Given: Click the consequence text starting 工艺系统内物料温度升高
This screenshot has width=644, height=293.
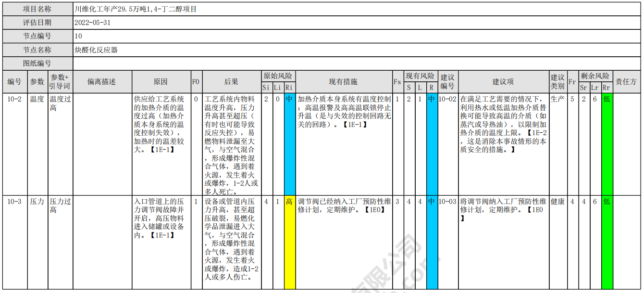Looking at the screenshot, I should (231, 145).
